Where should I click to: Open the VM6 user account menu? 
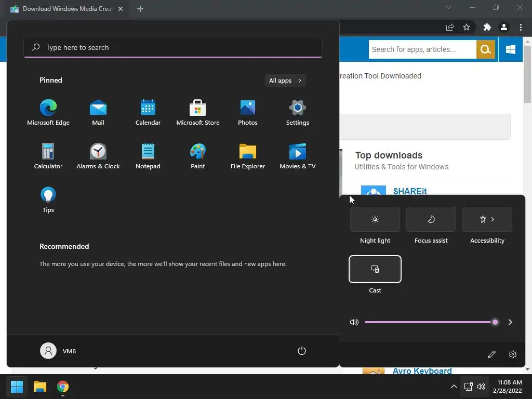(58, 351)
